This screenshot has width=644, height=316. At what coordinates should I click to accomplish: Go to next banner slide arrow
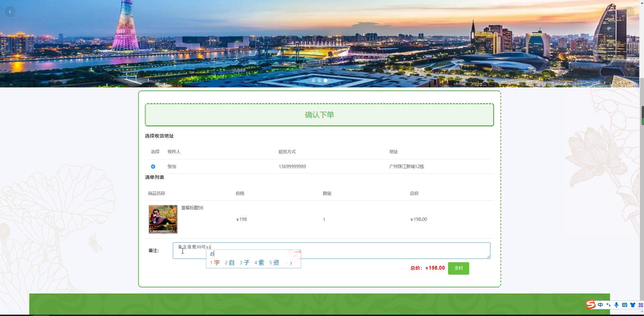(x=629, y=12)
